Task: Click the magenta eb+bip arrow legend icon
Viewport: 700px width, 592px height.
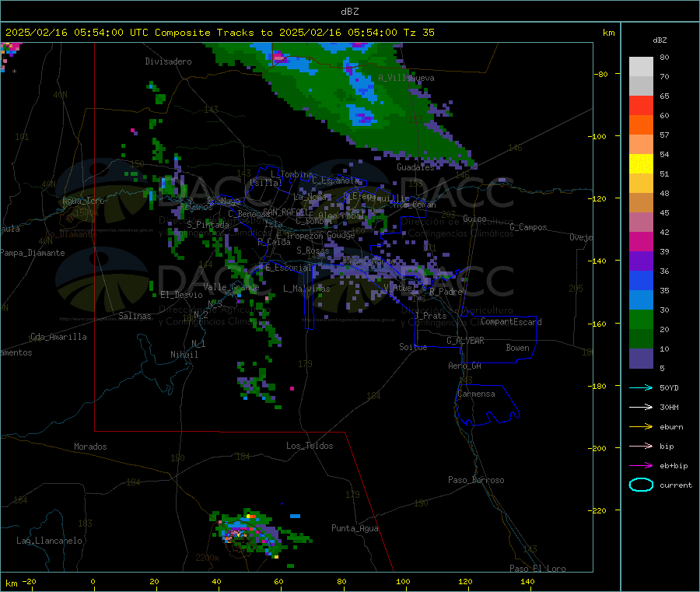Action: [641, 465]
